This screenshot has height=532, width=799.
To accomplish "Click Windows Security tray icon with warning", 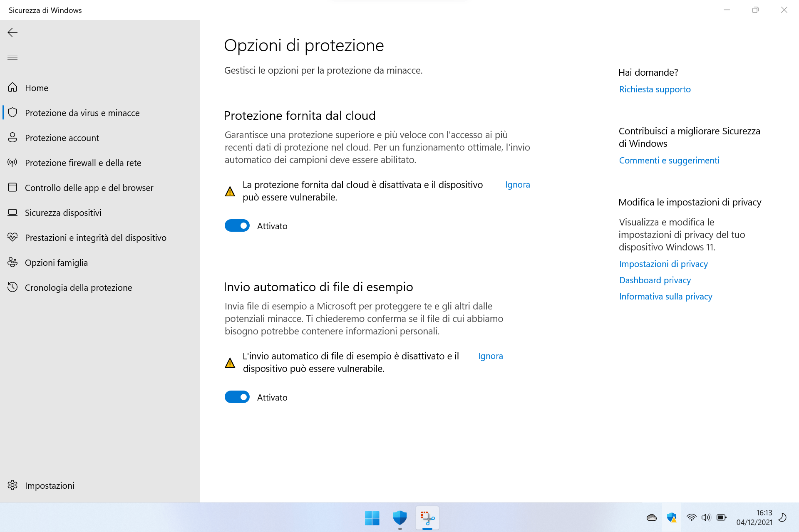I will [x=672, y=517].
